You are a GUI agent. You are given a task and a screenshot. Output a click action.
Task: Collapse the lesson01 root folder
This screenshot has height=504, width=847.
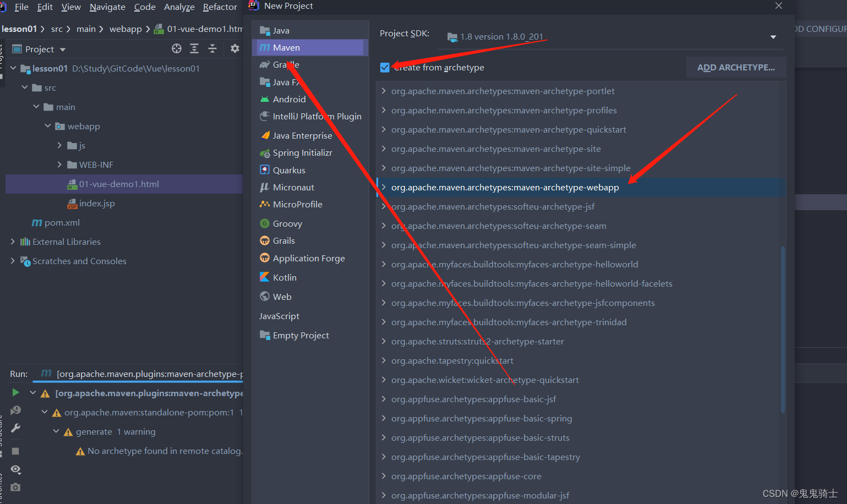click(13, 68)
